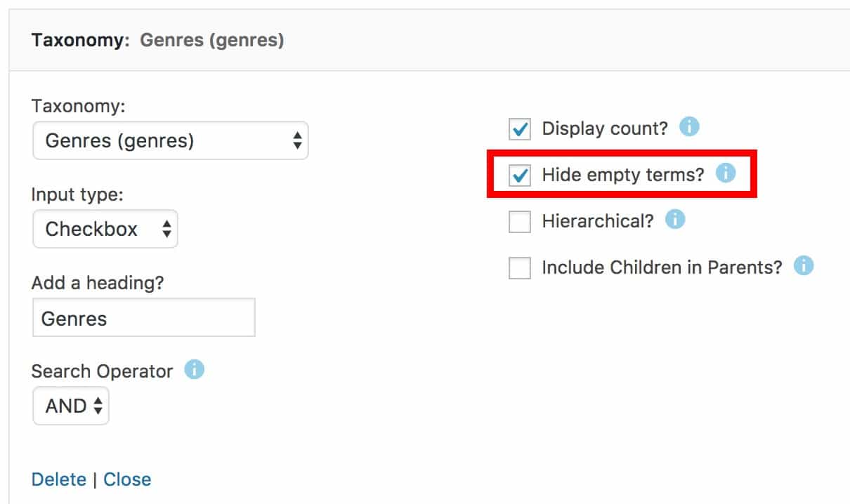
Task: Open the Taxonomy dropdown showing Genres
Action: [169, 140]
